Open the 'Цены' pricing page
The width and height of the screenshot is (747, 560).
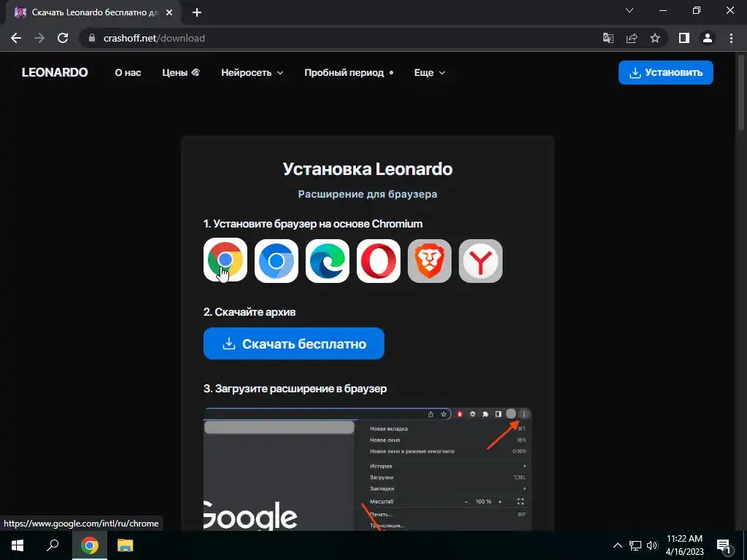coord(181,72)
